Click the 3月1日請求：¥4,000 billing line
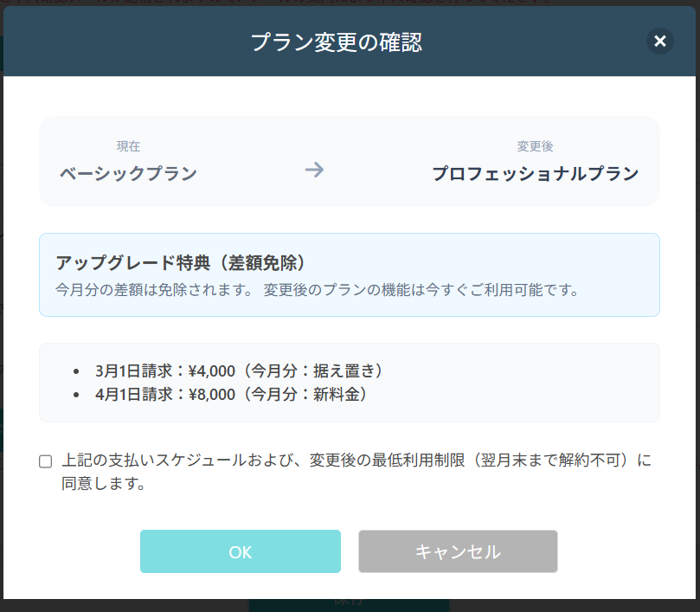 (x=240, y=370)
